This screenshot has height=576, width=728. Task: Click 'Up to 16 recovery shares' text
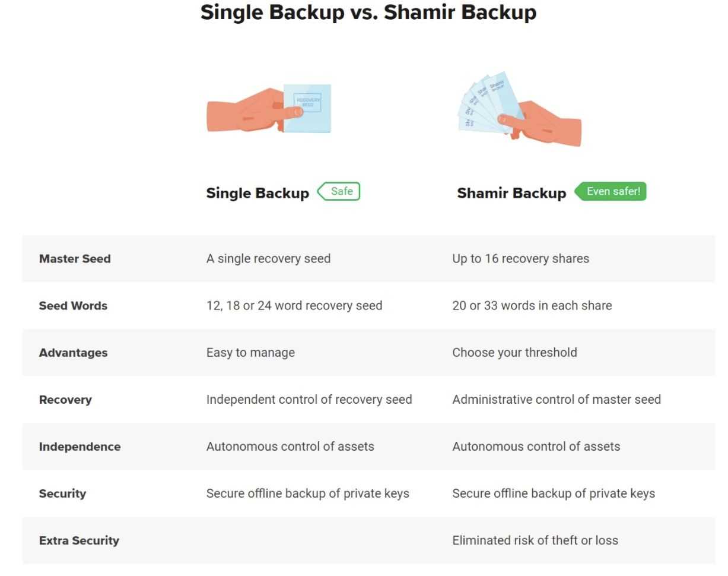pyautogui.click(x=520, y=258)
